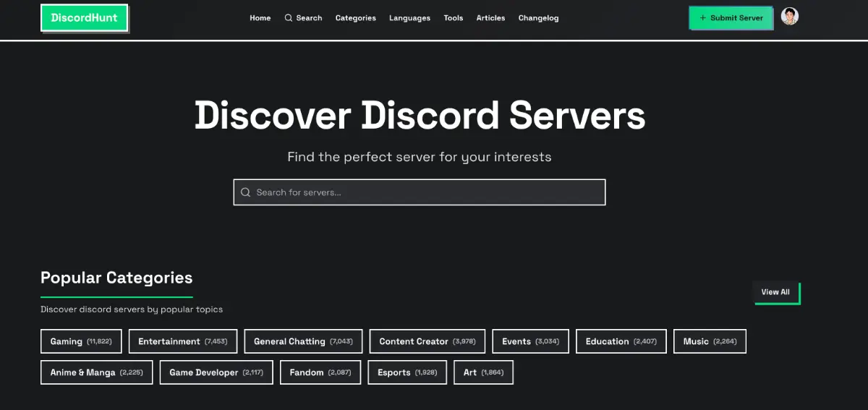Open the Languages menu item
The image size is (868, 410).
409,18
